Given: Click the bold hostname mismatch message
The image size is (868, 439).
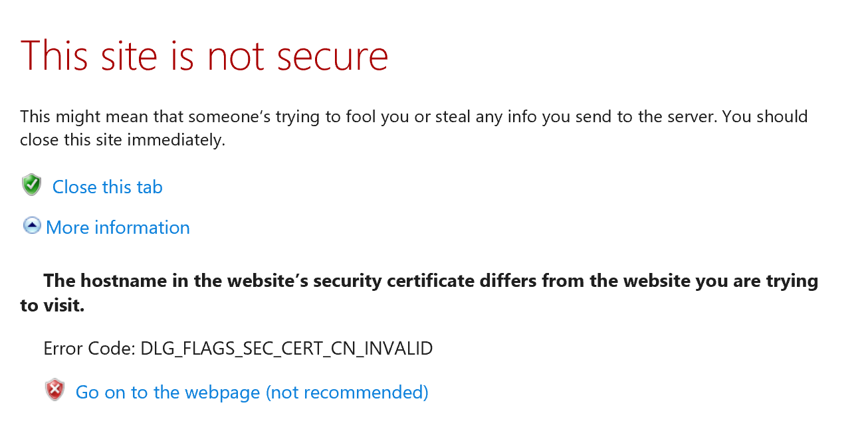Looking at the screenshot, I should (431, 281).
